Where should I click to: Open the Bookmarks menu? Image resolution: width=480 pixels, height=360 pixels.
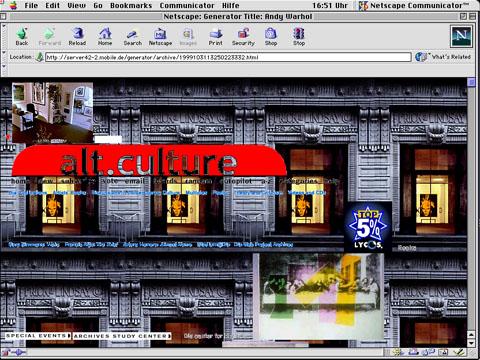(x=131, y=6)
